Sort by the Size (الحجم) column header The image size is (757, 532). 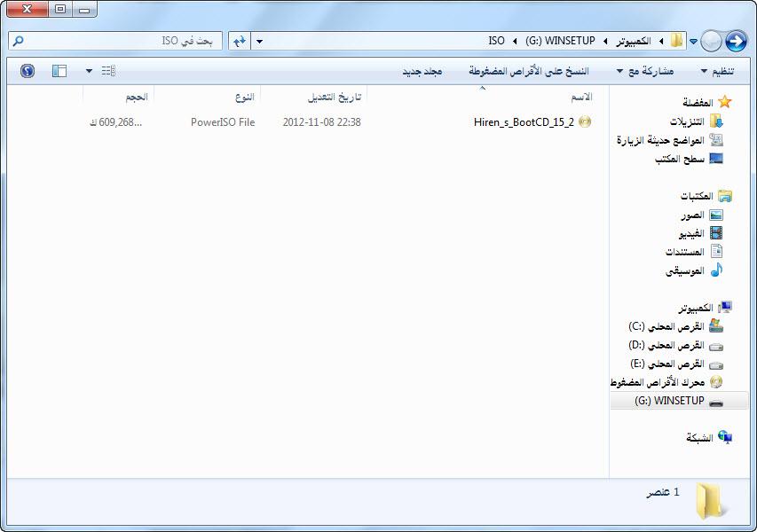click(119, 97)
